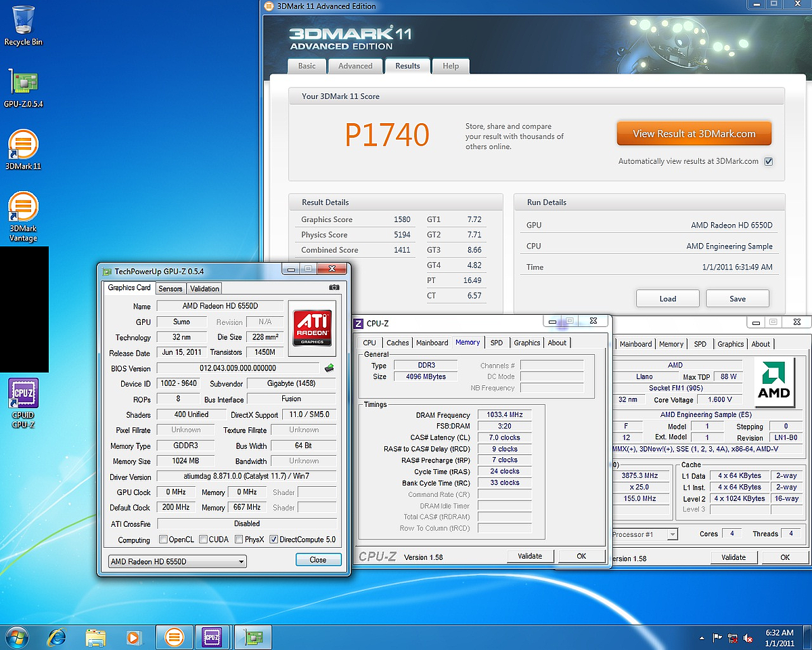Toggle the OpenCL checkbox in GPU-Z
The height and width of the screenshot is (650, 812).
163,540
